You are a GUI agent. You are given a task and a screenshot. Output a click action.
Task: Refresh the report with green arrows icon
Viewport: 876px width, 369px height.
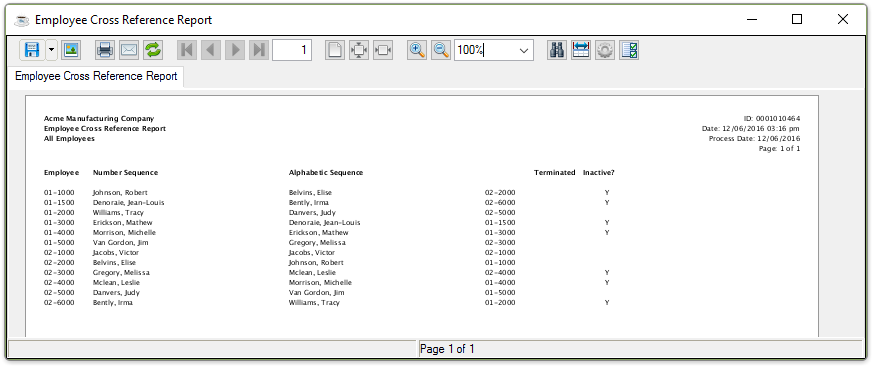tap(153, 50)
